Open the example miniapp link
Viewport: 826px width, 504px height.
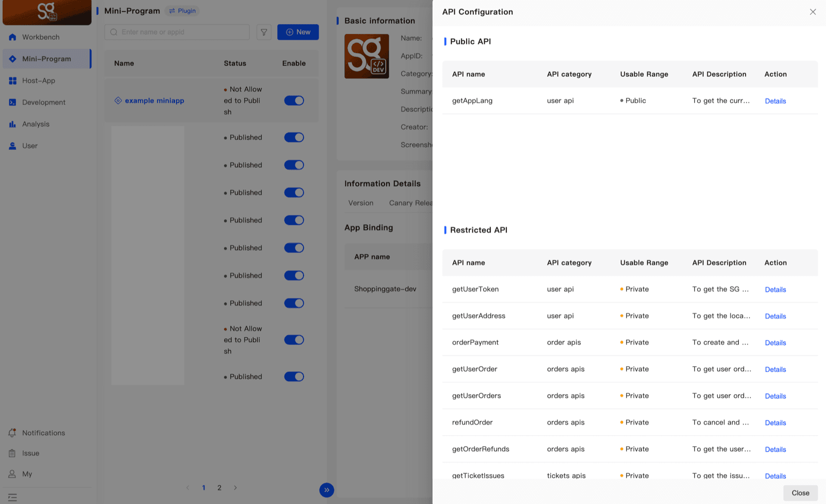point(154,101)
